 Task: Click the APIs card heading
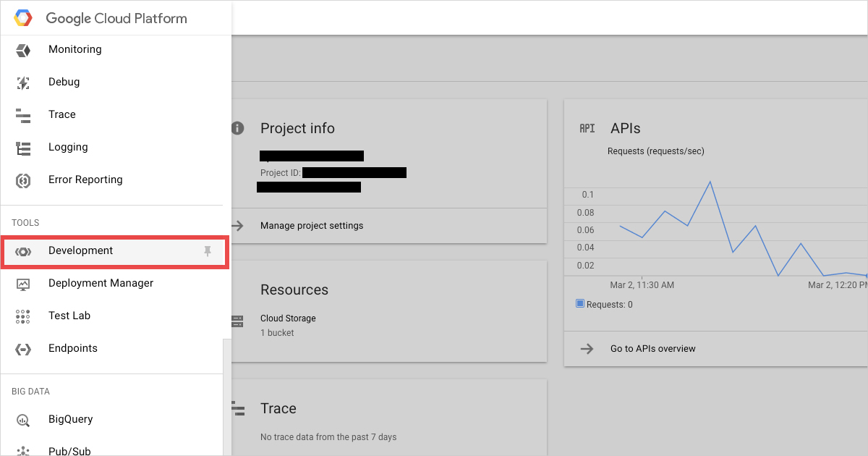coord(626,128)
